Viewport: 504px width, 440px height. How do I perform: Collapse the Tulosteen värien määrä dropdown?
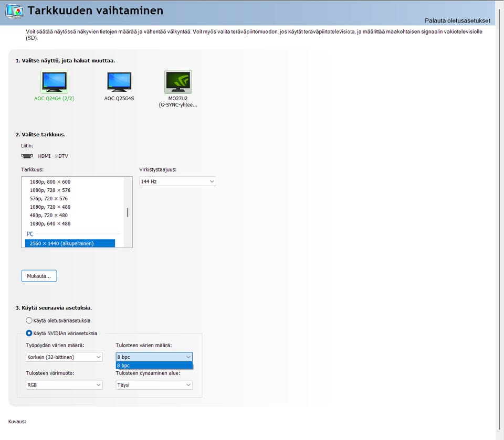click(x=154, y=357)
